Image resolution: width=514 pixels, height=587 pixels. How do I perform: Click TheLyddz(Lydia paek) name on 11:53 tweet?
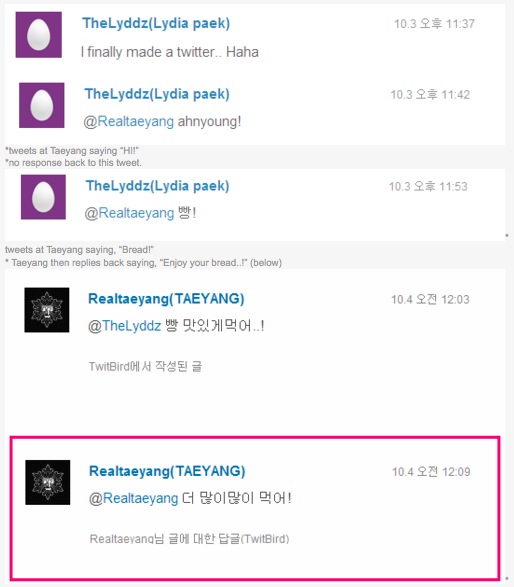158,186
